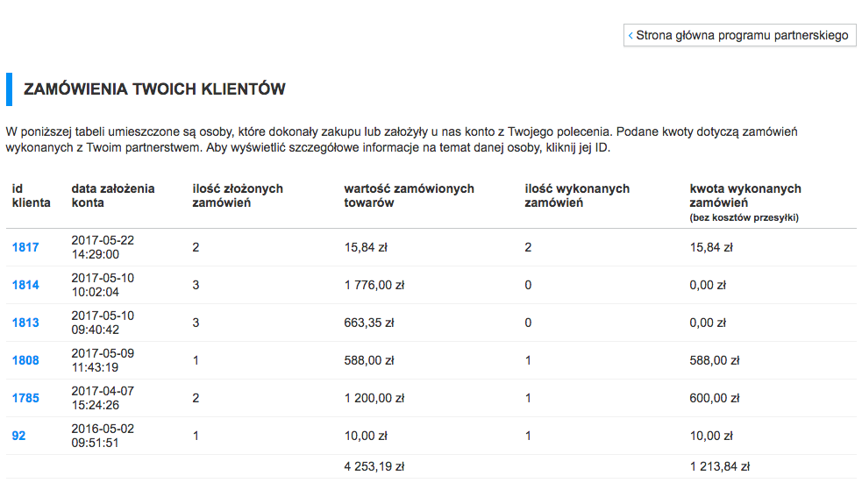
Task: Click 'wartość zamówionych towarów' column header
Action: coord(409,195)
